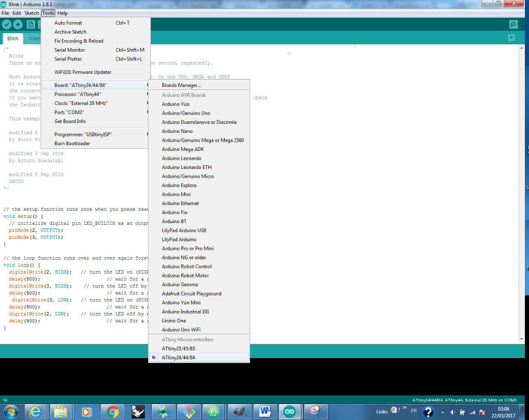The width and height of the screenshot is (529, 420).
Task: Launch Google Chrome from taskbar
Action: pos(112,412)
